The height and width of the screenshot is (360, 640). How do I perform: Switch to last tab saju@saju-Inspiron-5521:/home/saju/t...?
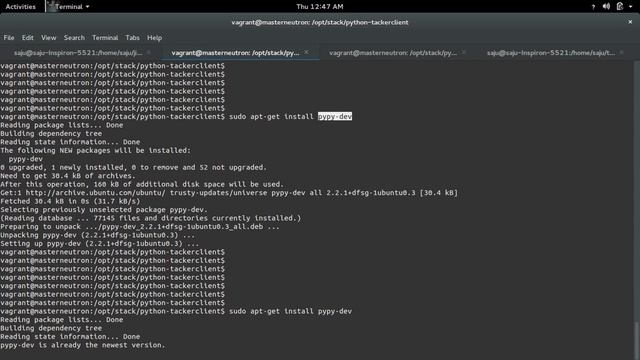tap(551, 53)
